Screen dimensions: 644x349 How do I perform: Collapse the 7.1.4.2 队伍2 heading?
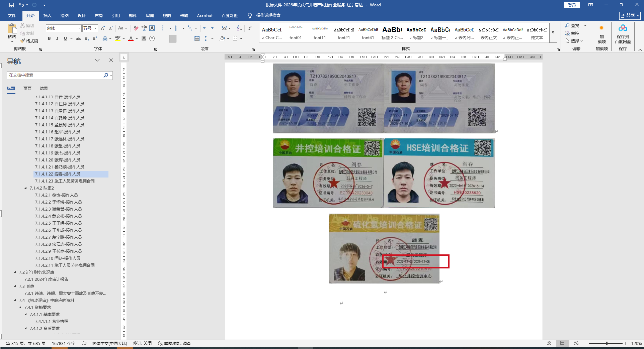pos(26,188)
